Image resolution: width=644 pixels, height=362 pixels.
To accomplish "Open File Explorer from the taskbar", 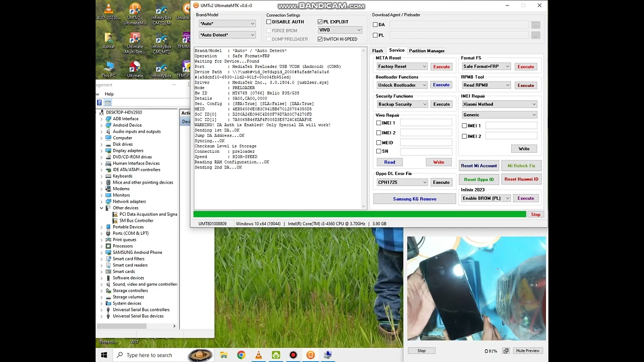I will (x=224, y=355).
